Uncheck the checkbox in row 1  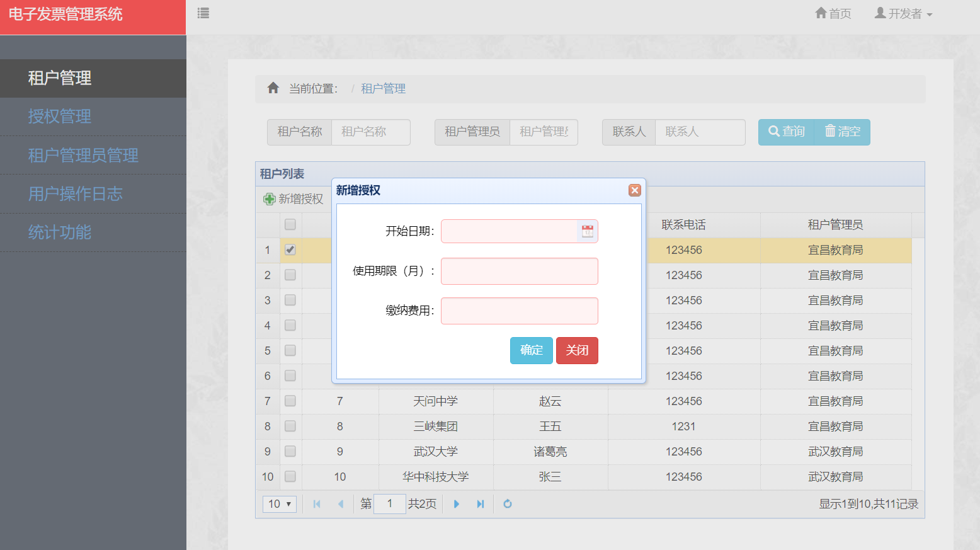click(x=290, y=249)
